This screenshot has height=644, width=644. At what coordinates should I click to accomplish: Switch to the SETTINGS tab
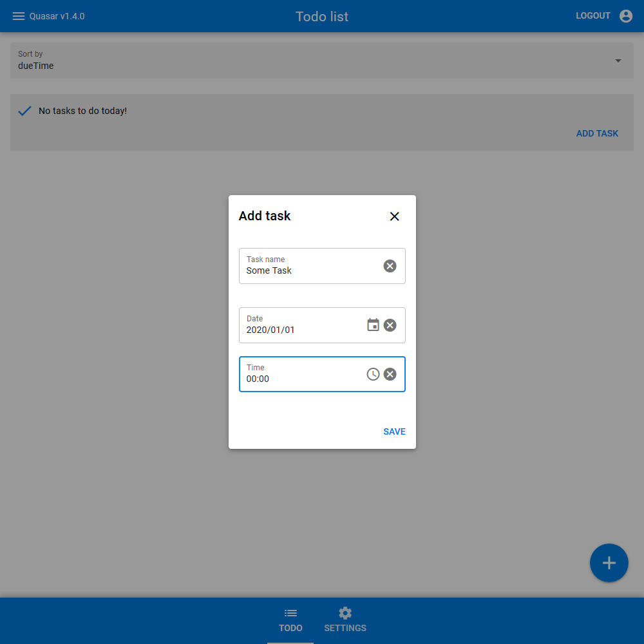[x=345, y=621]
